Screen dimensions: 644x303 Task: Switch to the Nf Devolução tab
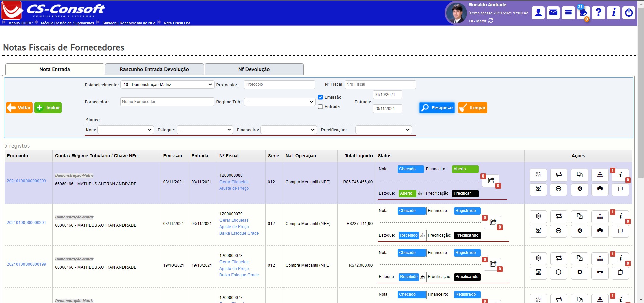tap(254, 69)
